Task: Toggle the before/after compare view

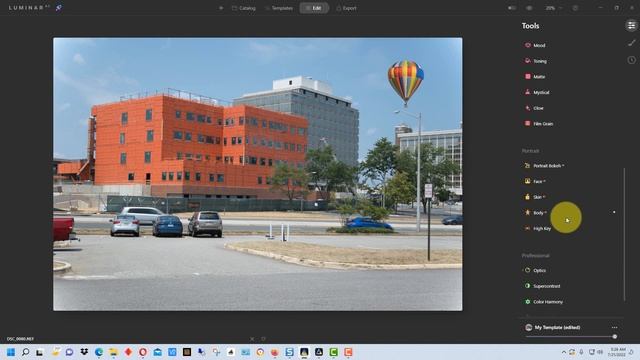Action: (x=512, y=8)
